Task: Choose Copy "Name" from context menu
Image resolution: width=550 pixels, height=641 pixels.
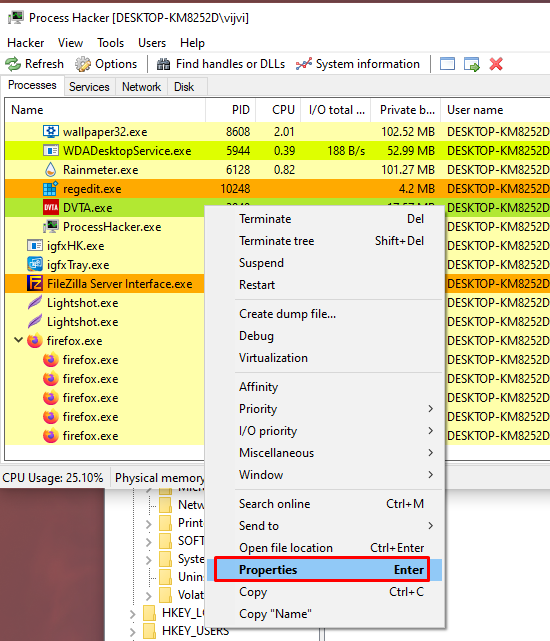Action: coord(324,614)
